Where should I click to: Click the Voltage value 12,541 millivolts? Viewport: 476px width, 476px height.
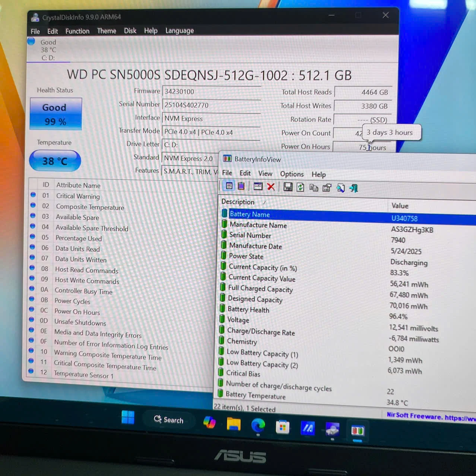coord(413,328)
